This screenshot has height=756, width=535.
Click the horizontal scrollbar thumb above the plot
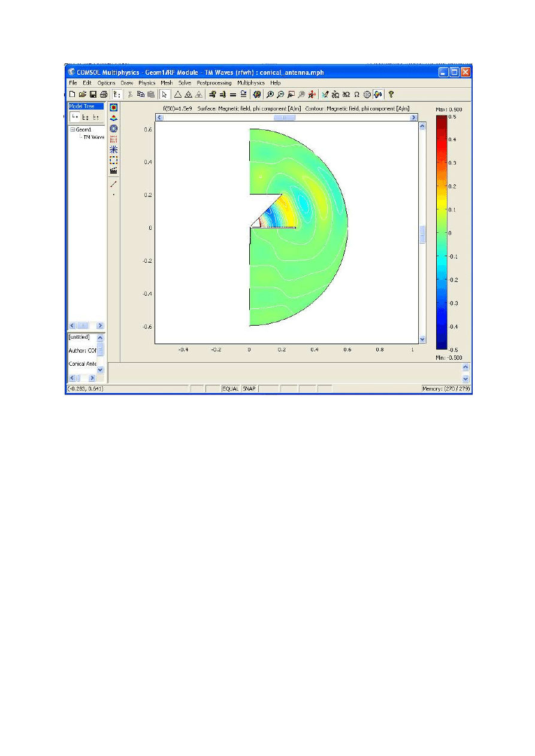tap(284, 118)
